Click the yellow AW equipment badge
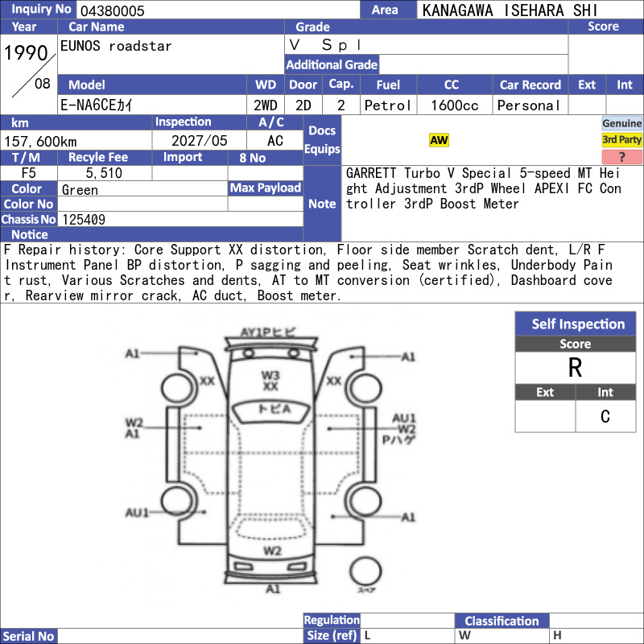 439,140
